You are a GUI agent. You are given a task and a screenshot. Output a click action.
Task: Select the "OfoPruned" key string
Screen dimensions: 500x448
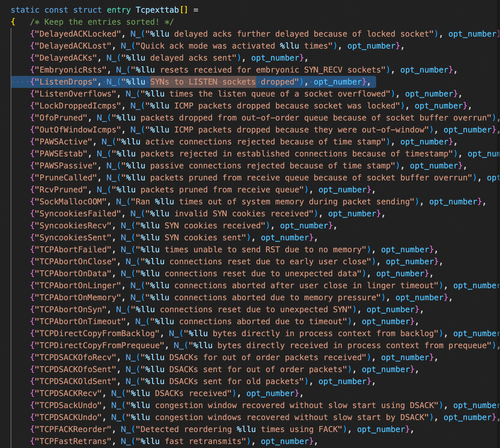tap(61, 118)
